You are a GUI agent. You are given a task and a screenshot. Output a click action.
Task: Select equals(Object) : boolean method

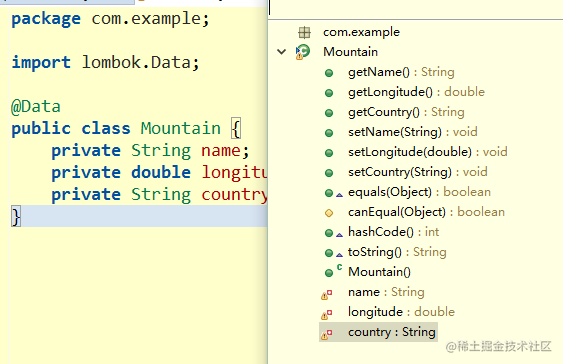(x=419, y=192)
